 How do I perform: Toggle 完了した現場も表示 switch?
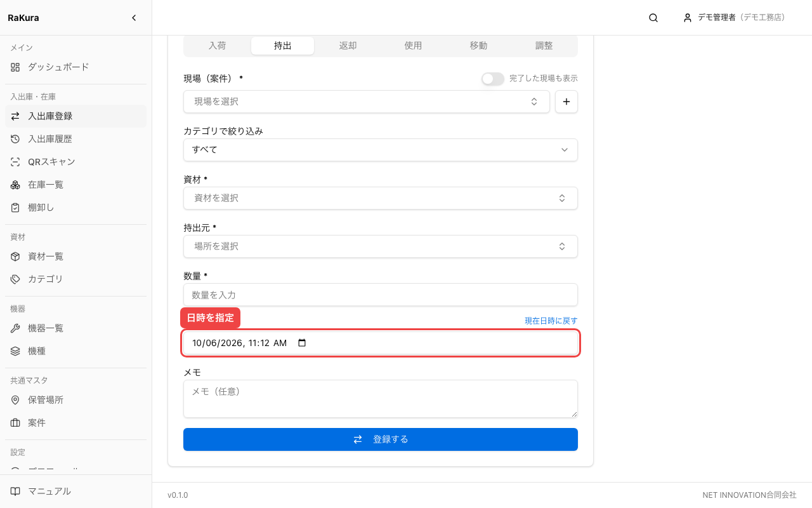pyautogui.click(x=493, y=79)
